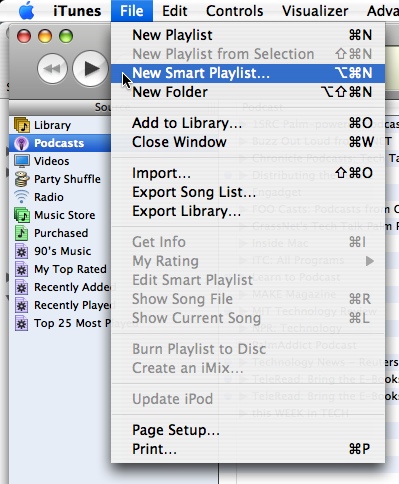Click the yellow minimize window button
Image resolution: width=399 pixels, height=484 pixels.
click(x=45, y=36)
